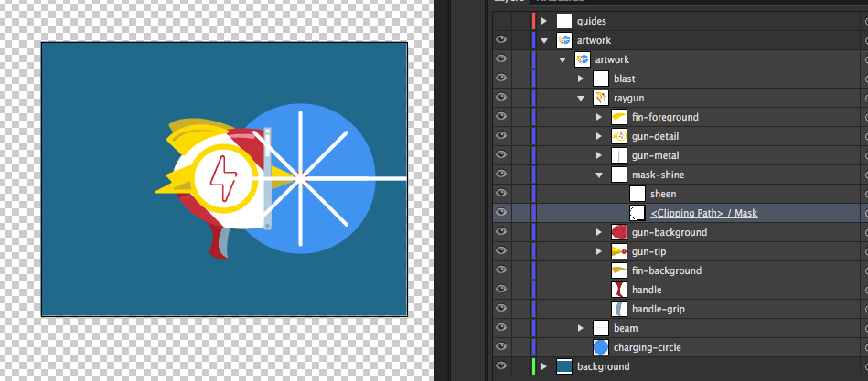The image size is (868, 381).
Task: Select the sheen layer name
Action: pos(663,194)
